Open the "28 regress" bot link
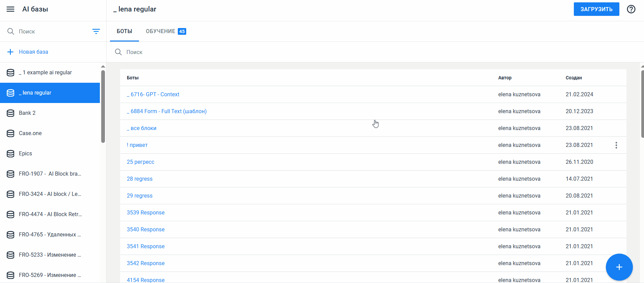 (139, 179)
